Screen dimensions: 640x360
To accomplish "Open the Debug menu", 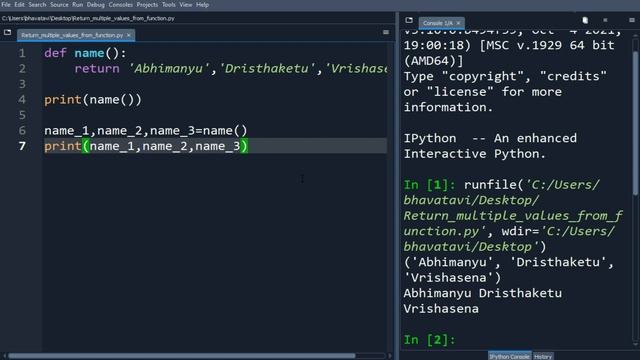I will point(96,4).
